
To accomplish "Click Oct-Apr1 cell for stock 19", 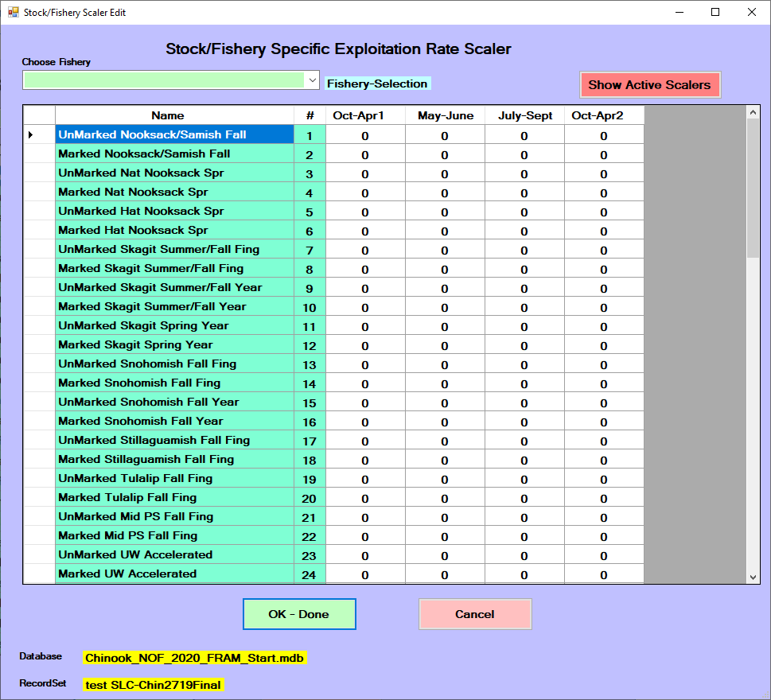I will (365, 478).
